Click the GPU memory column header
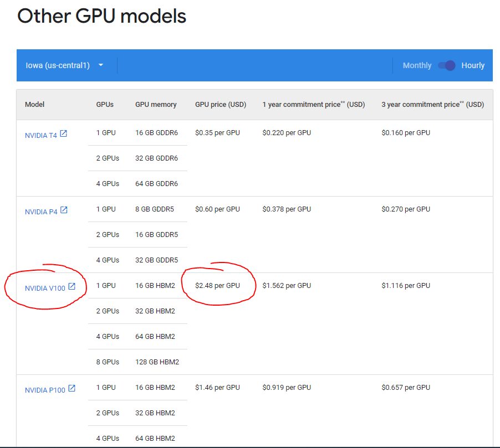The image size is (500, 448). pyautogui.click(x=156, y=105)
